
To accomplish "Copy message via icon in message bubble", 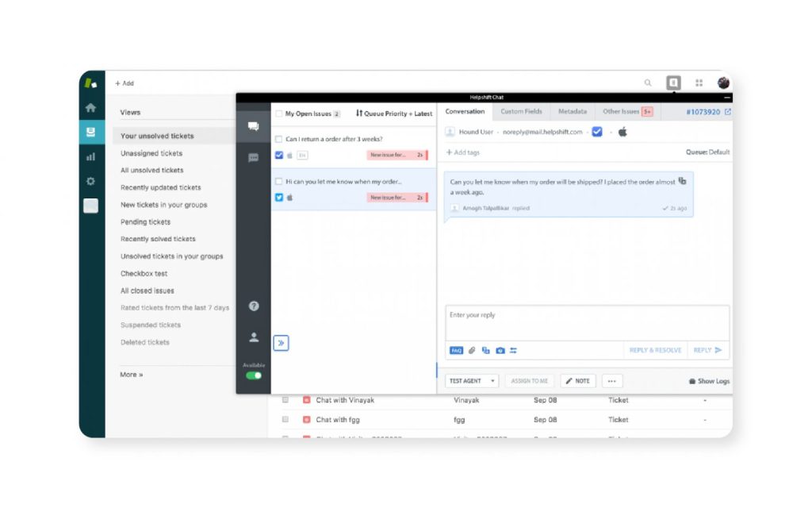I will [x=683, y=181].
